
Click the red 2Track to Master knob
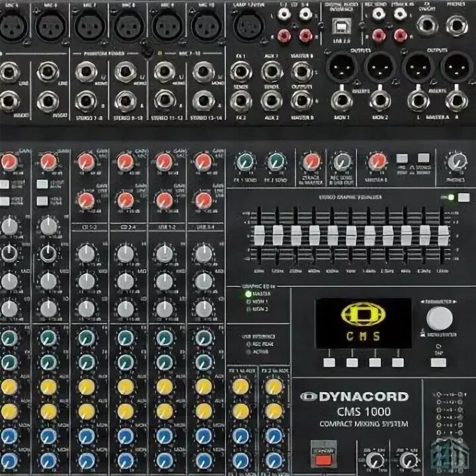coord(311,161)
